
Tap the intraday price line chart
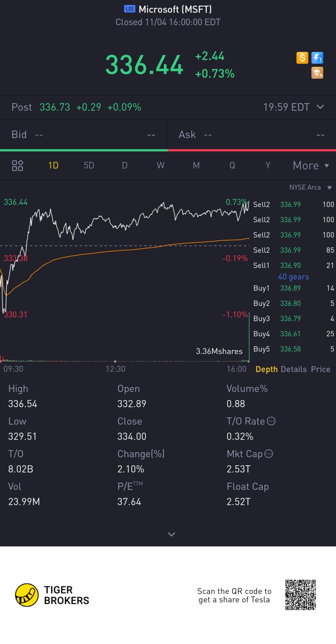coord(124,258)
